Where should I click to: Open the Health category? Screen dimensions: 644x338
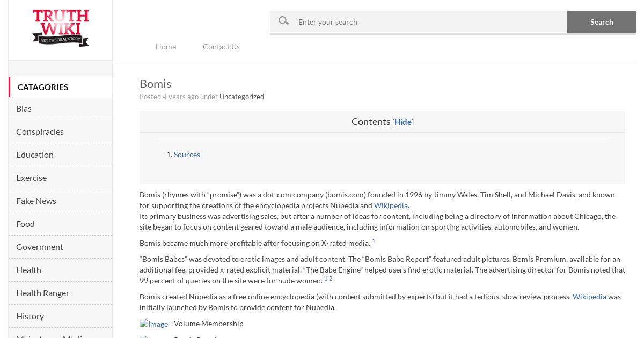pyautogui.click(x=60, y=270)
